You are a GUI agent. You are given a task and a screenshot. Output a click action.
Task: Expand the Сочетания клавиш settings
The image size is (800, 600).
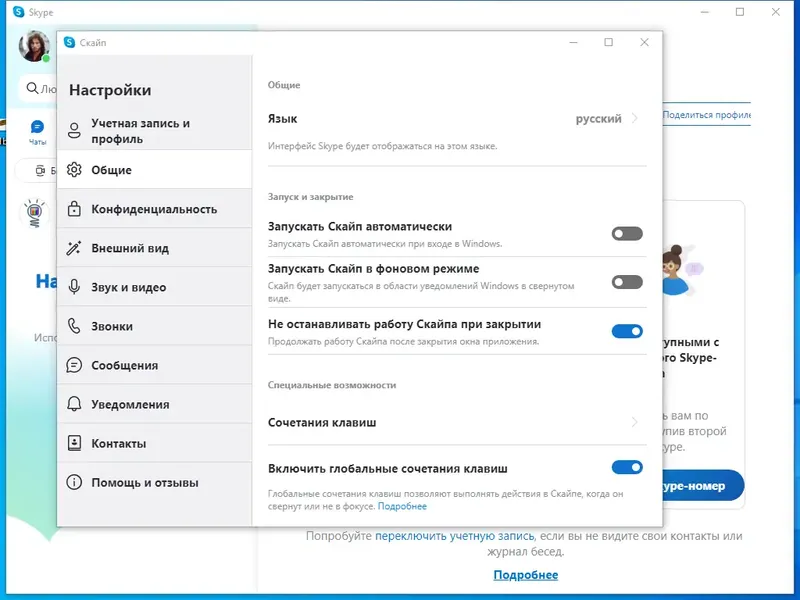point(638,423)
